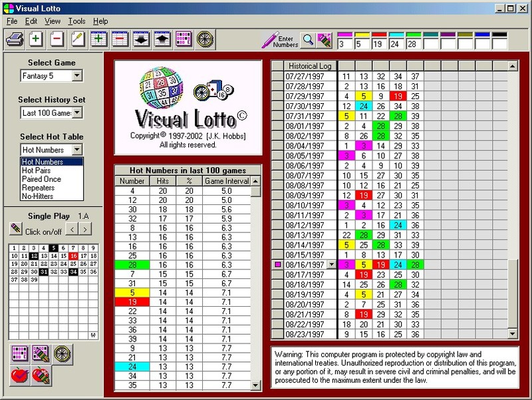Click the apple with crayon icon
Screen dimensions: 532x400
click(x=41, y=375)
